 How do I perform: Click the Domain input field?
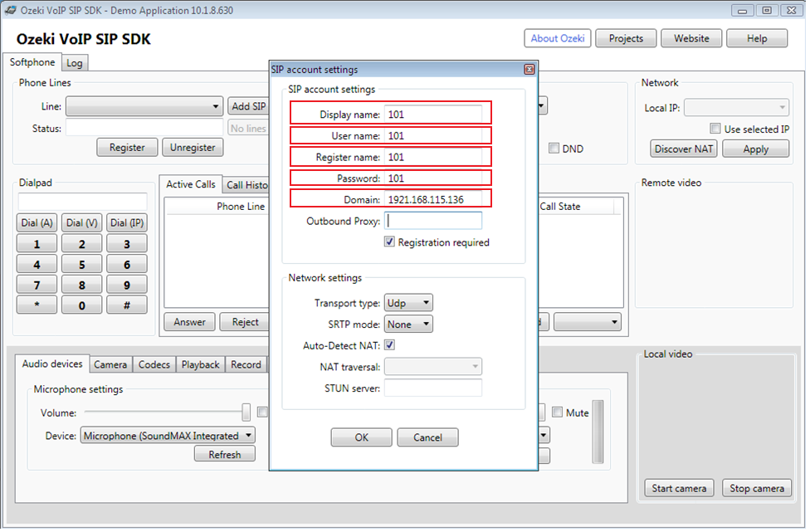pyautogui.click(x=435, y=200)
